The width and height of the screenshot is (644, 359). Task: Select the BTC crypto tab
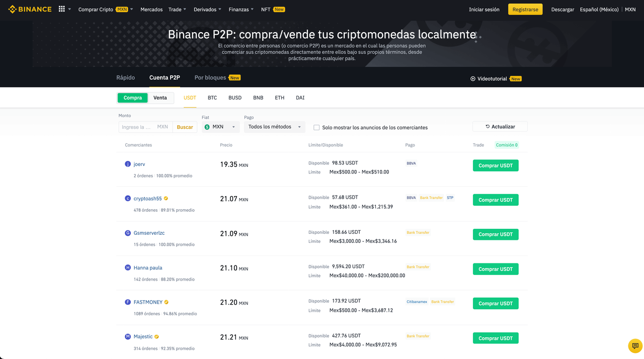[x=212, y=98]
